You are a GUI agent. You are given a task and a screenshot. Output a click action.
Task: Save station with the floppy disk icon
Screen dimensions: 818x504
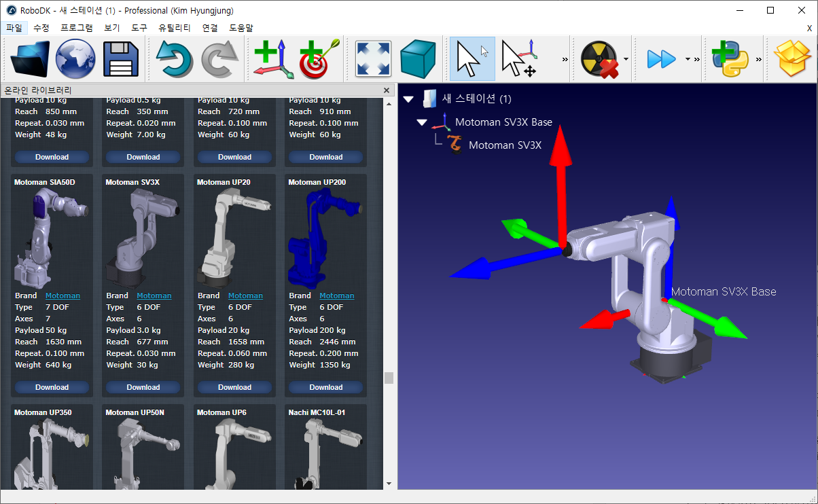(x=120, y=59)
